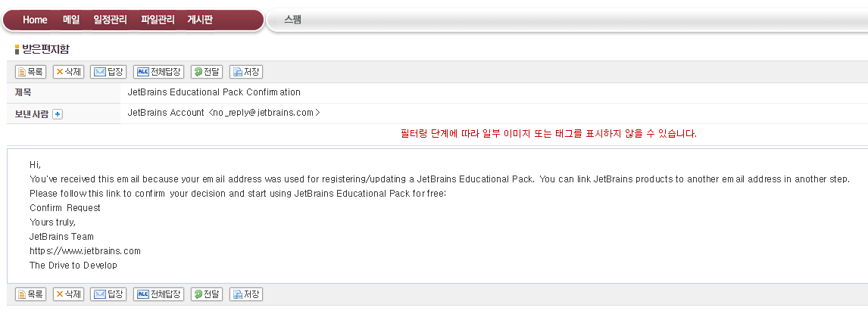Open the 게시판 board menu

pos(200,20)
